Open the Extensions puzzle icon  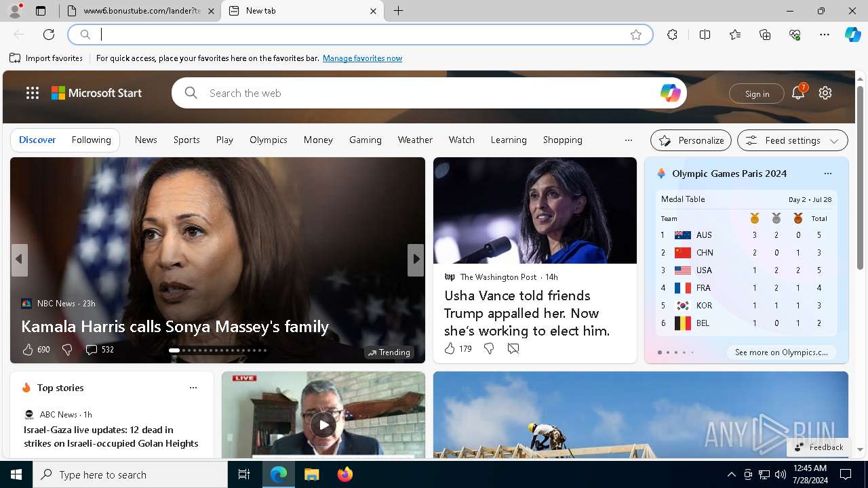click(672, 35)
